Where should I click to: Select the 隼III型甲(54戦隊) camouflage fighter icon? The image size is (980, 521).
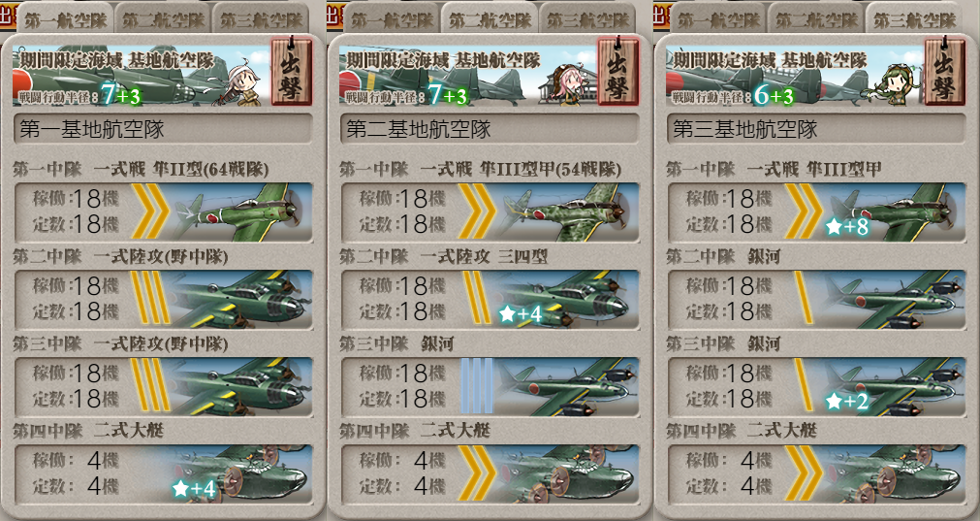click(x=567, y=212)
